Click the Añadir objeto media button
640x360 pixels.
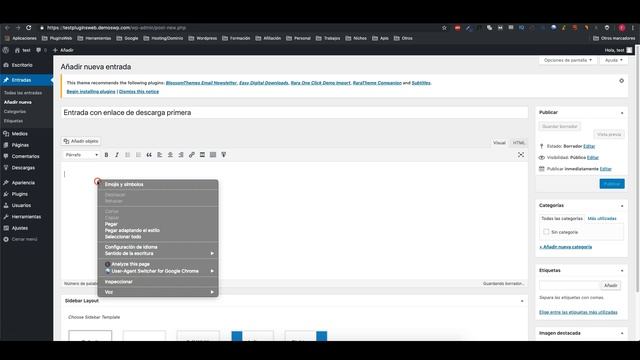(81, 141)
